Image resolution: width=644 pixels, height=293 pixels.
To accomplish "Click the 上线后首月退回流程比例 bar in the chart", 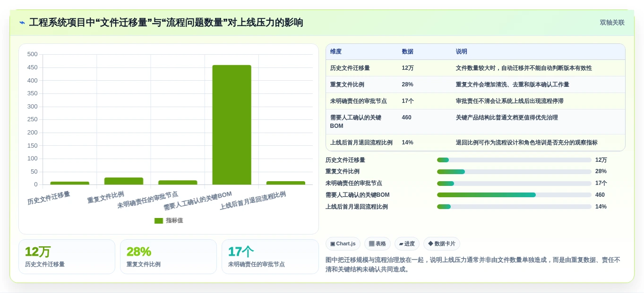I will pyautogui.click(x=285, y=183).
